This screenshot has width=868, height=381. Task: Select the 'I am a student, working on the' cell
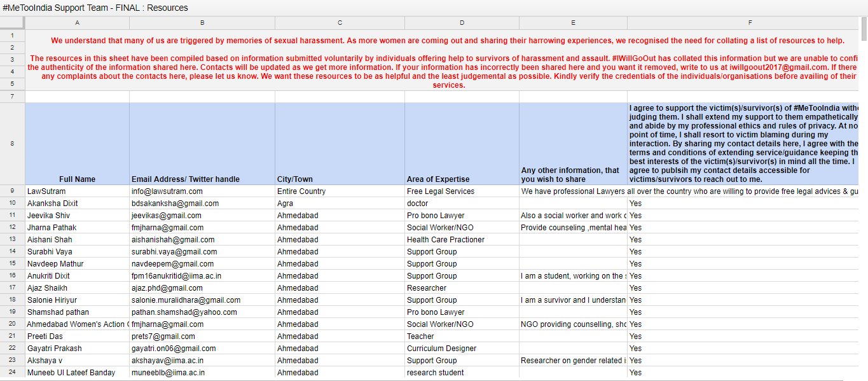pos(573,275)
